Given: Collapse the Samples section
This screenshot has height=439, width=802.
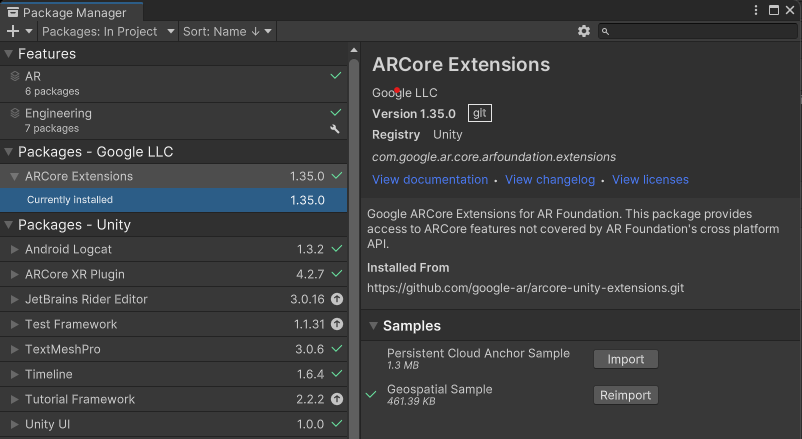Looking at the screenshot, I should click(x=373, y=326).
